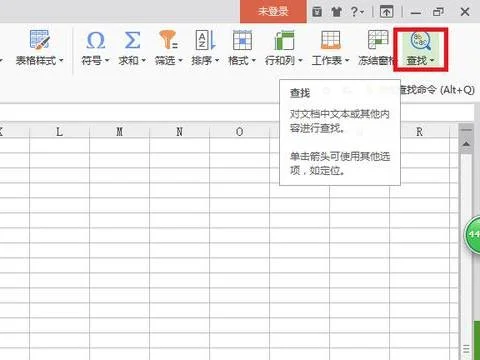Click the split box above the scrollbar
Screen dimensions: 480x360
(466, 130)
